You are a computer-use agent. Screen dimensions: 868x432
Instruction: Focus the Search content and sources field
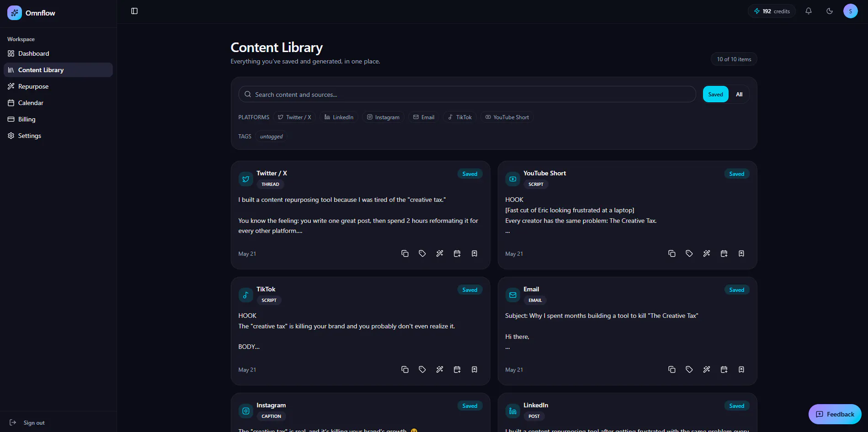click(467, 95)
